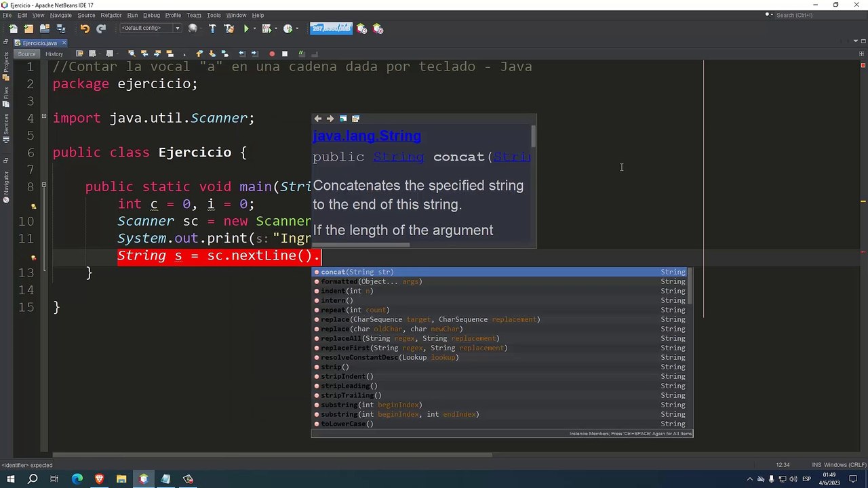Click the Save All icon
Viewport: 868px width, 488px height.
click(x=61, y=28)
